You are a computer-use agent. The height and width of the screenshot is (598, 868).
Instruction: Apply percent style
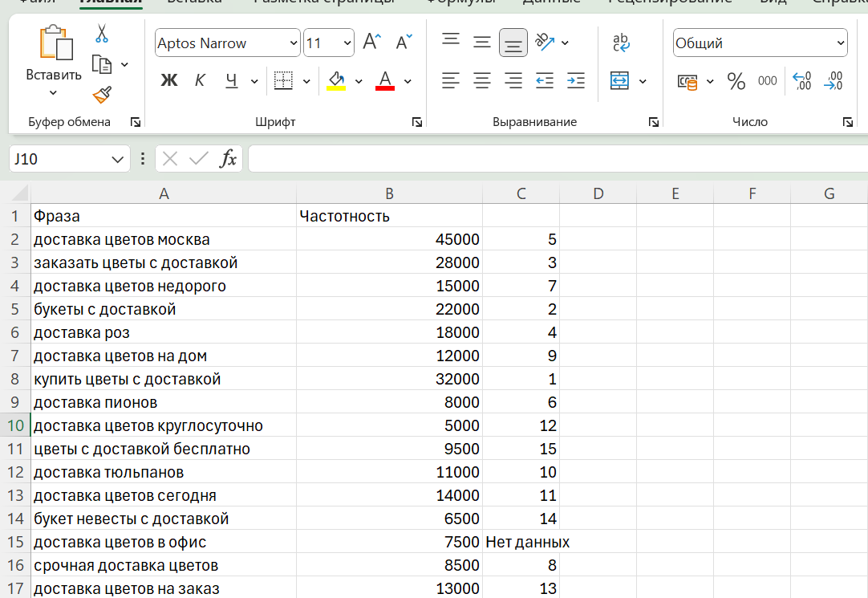pos(736,81)
